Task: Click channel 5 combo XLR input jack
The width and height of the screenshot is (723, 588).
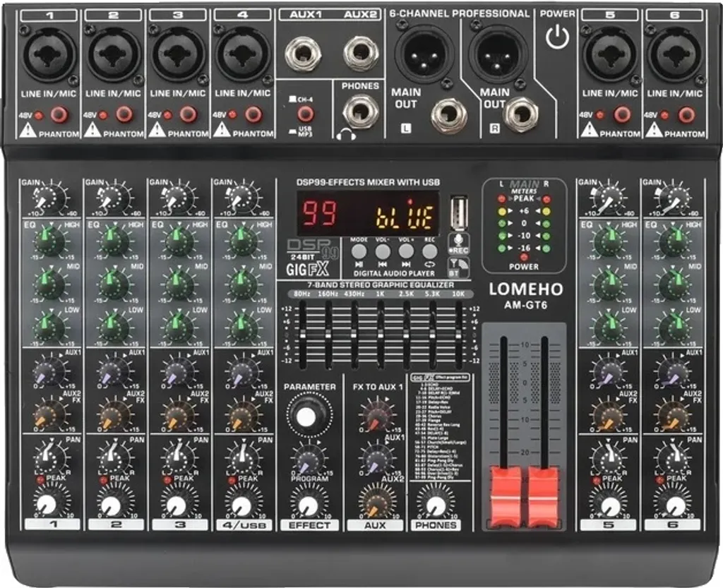Action: pyautogui.click(x=611, y=54)
